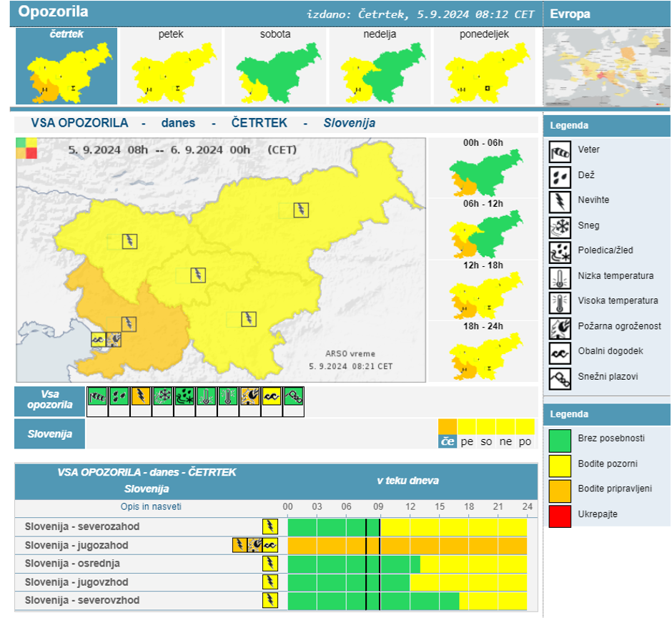Select the 12h - 18h map thumbnail

[483, 293]
